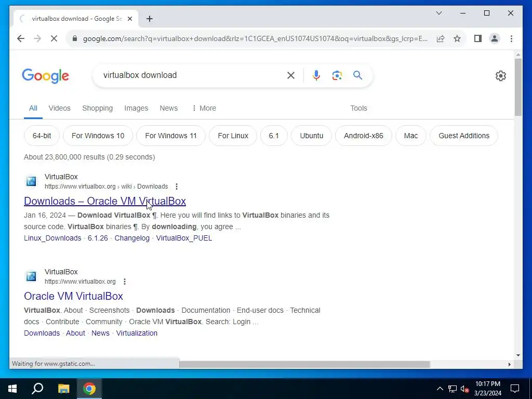Click the VirtualBox favicon of the Downloads result

tap(31, 181)
